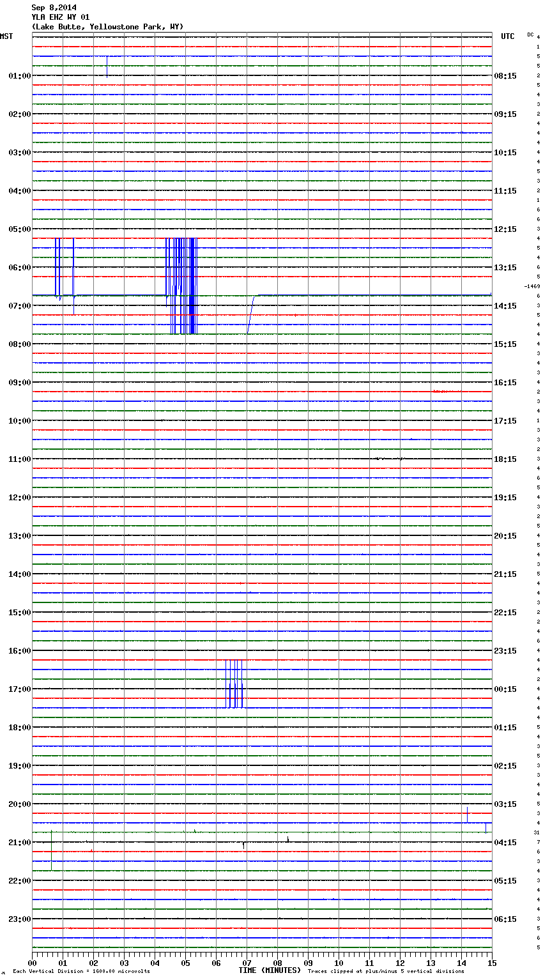543x980 pixels.
Task: Select the 16:00 MST hour label
Action: [x=20, y=651]
